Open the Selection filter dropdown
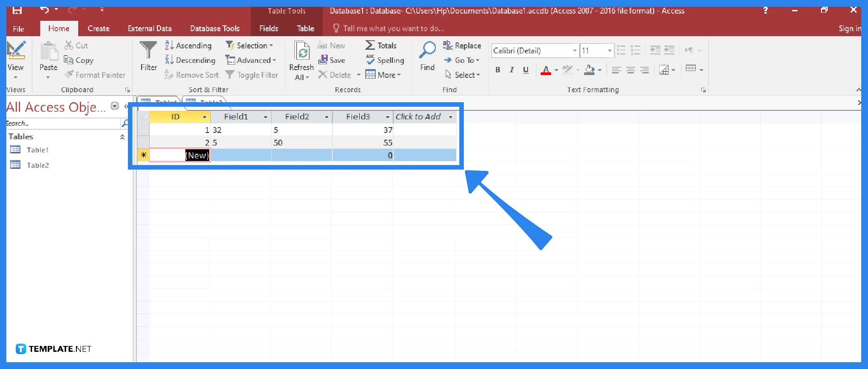 [250, 45]
